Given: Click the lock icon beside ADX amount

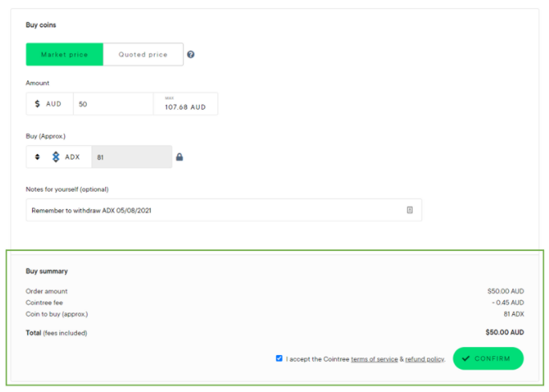Looking at the screenshot, I should tap(179, 157).
